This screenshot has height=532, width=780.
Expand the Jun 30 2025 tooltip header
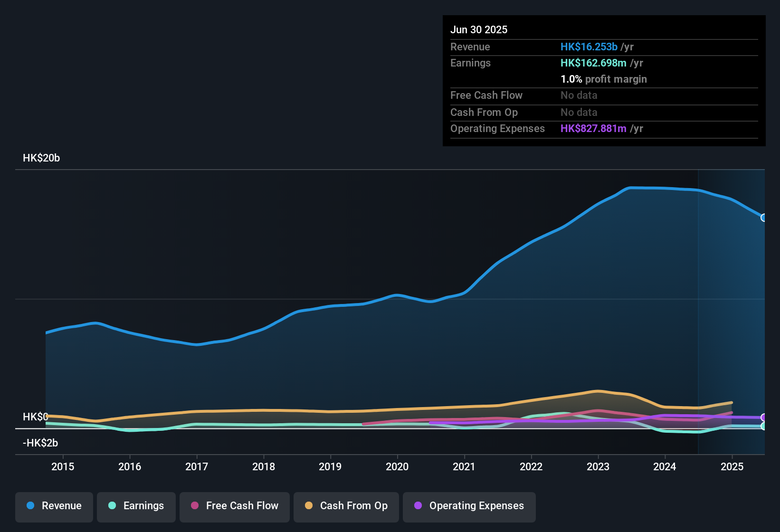[x=479, y=29]
